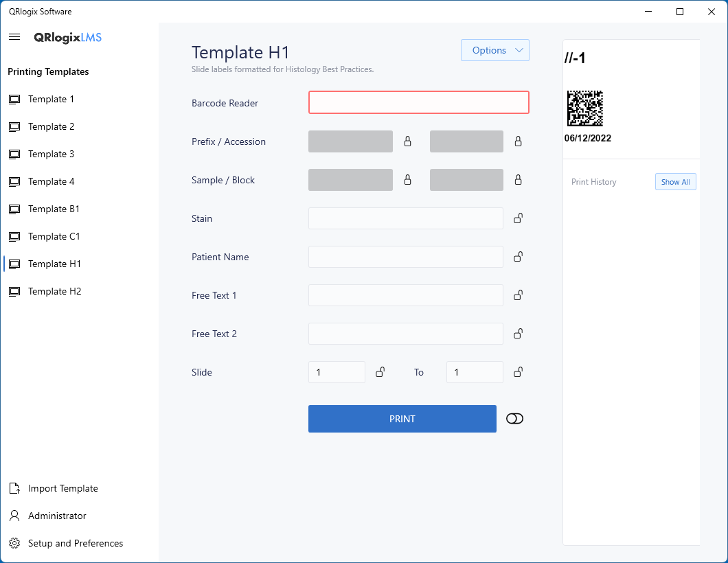This screenshot has width=728, height=563.
Task: Click the lock icon beside Prefix field
Action: pos(407,141)
